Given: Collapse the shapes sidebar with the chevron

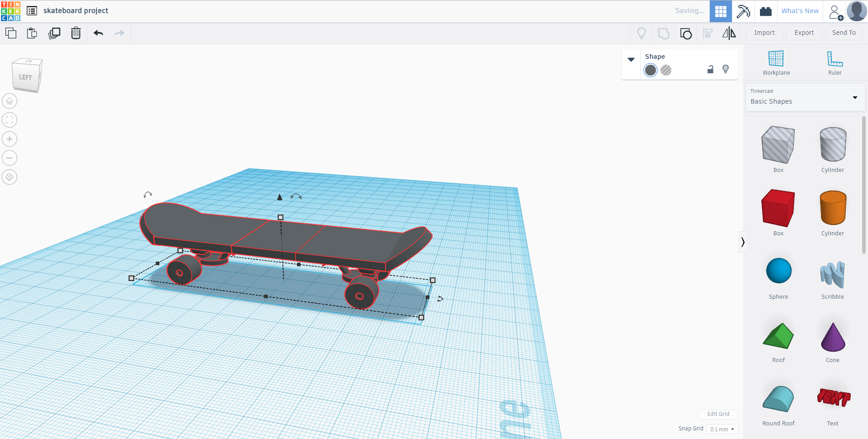Looking at the screenshot, I should click(x=742, y=242).
